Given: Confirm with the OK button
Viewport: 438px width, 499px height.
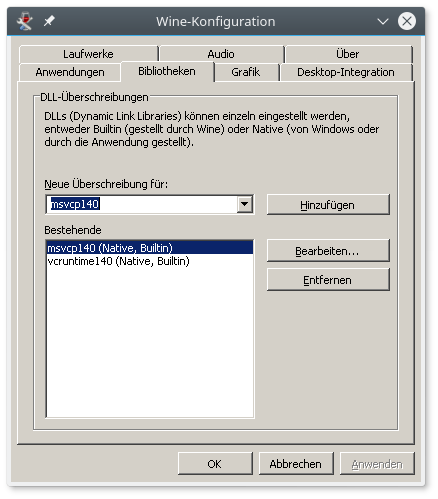Looking at the screenshot, I should [215, 464].
